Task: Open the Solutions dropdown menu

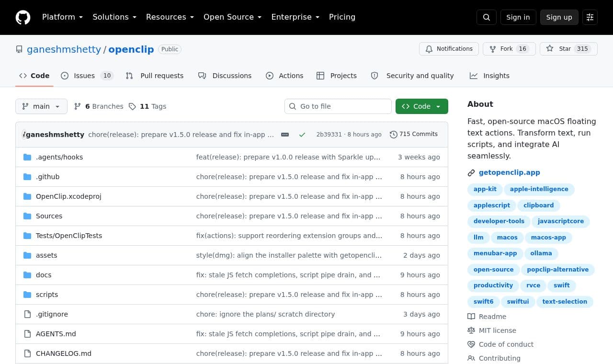Action: click(x=114, y=17)
